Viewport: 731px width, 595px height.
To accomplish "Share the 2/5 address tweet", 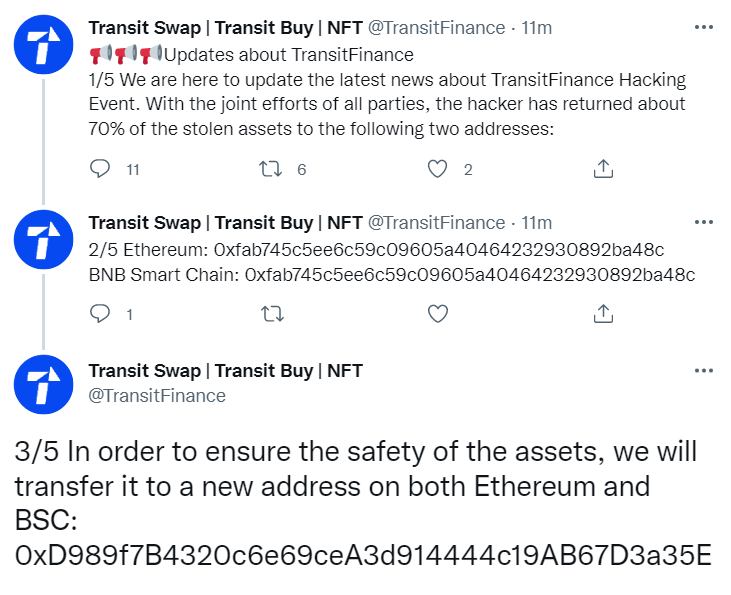I will tap(603, 314).
